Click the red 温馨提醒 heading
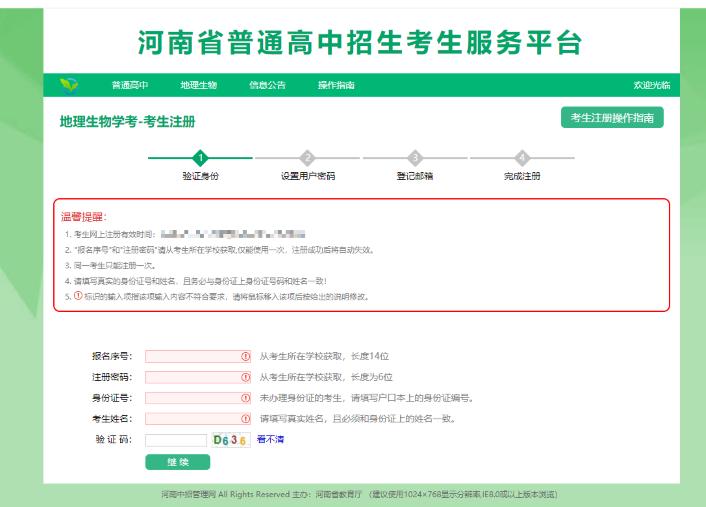The width and height of the screenshot is (706, 507). (84, 217)
